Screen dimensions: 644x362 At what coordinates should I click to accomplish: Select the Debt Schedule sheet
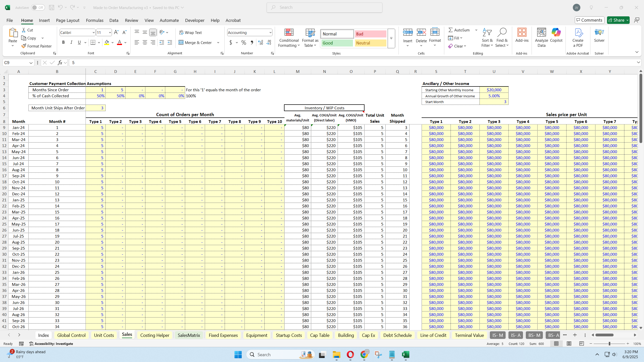[397, 335]
